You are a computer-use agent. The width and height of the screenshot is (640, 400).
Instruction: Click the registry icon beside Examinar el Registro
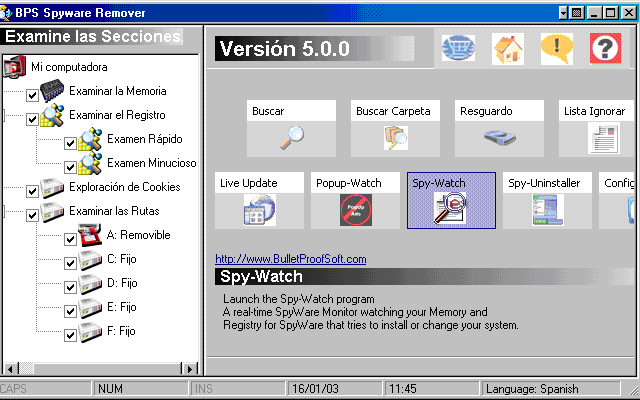coord(52,115)
